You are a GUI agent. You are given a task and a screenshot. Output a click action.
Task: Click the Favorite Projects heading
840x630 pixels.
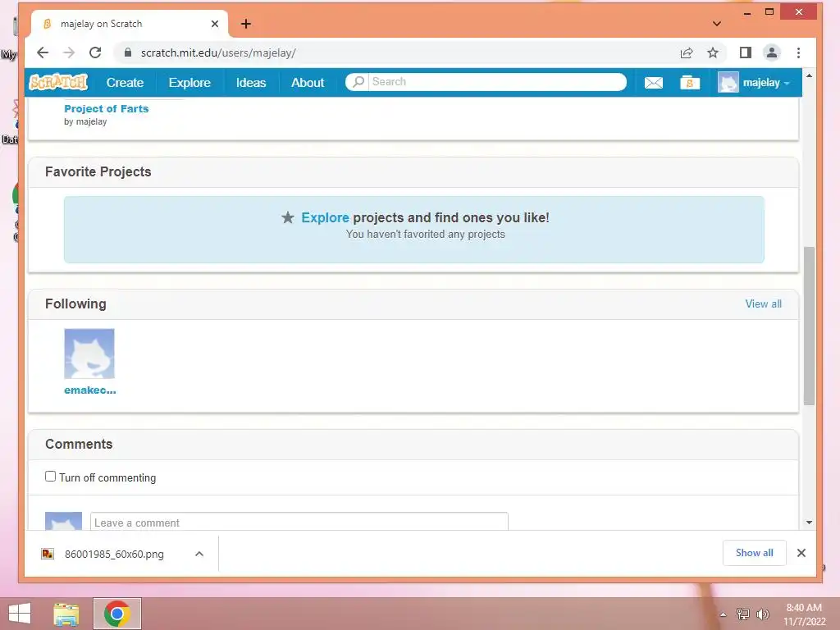[98, 172]
